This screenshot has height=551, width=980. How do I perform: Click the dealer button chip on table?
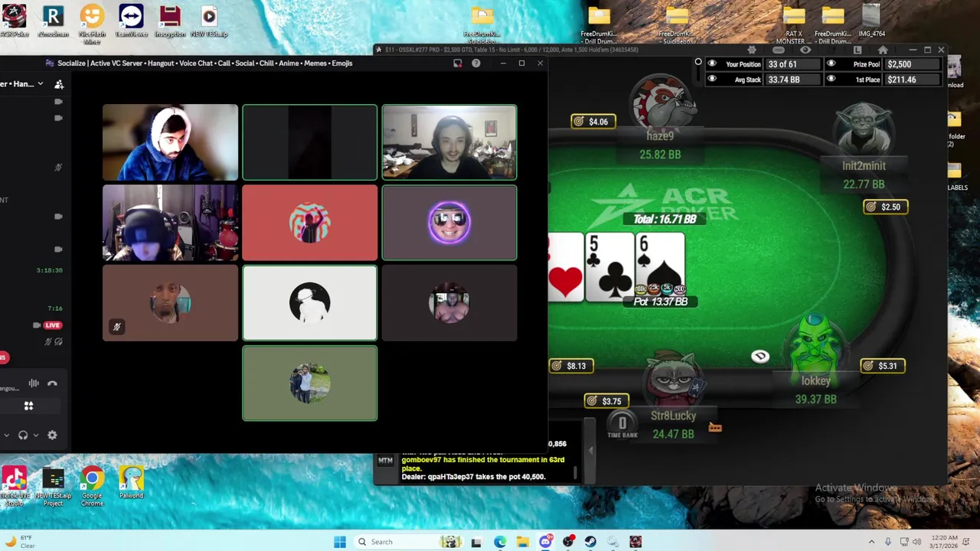click(759, 357)
